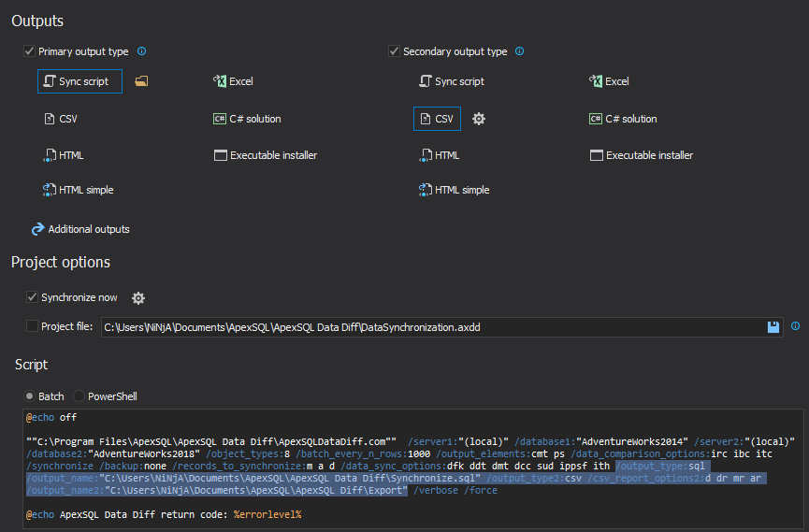Toggle Secondary output type checkbox
Viewport: 809px width, 532px height.
coord(394,51)
